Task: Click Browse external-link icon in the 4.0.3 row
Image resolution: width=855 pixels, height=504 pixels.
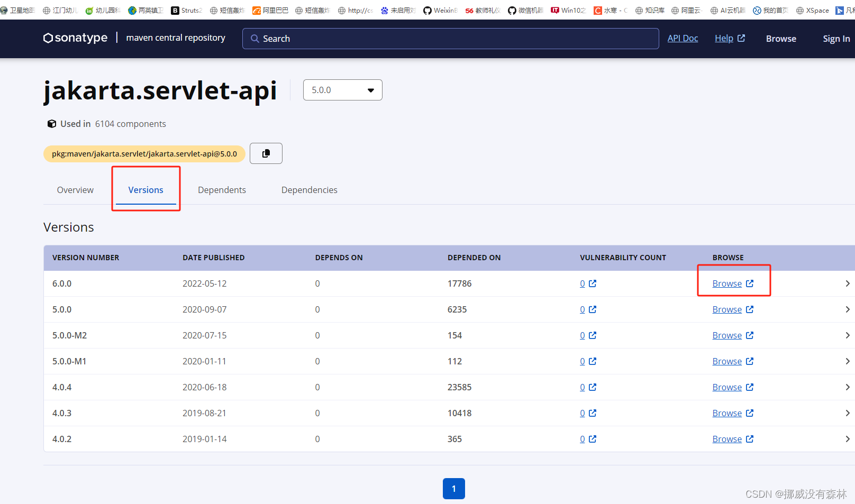Action: coord(750,413)
